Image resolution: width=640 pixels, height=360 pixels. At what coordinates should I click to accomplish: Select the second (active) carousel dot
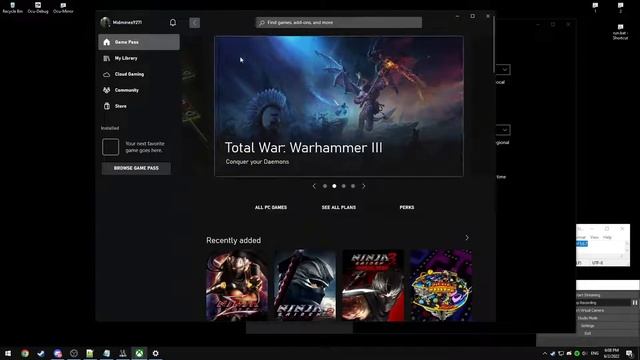point(334,186)
